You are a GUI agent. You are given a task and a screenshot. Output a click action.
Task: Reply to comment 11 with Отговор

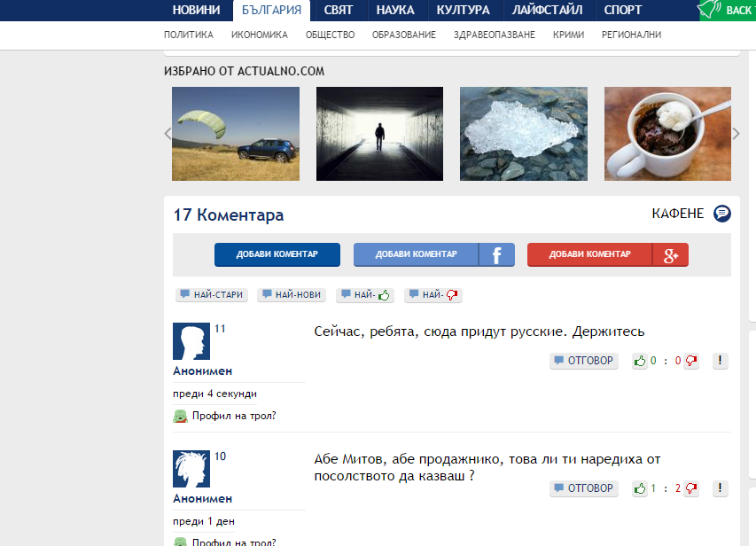coord(584,361)
